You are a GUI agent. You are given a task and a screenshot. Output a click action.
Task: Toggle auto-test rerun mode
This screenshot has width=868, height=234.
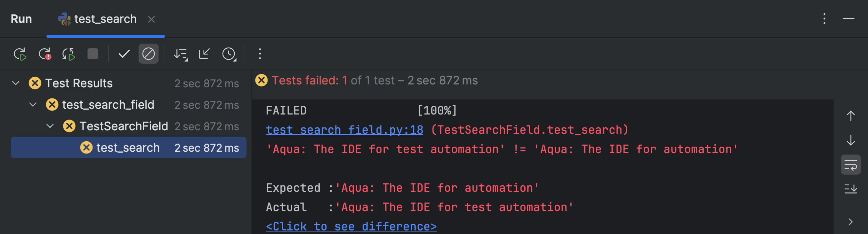coord(69,54)
